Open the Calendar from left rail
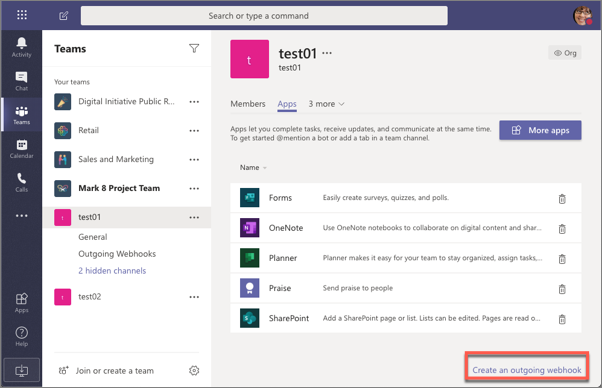The height and width of the screenshot is (388, 602). [x=22, y=149]
